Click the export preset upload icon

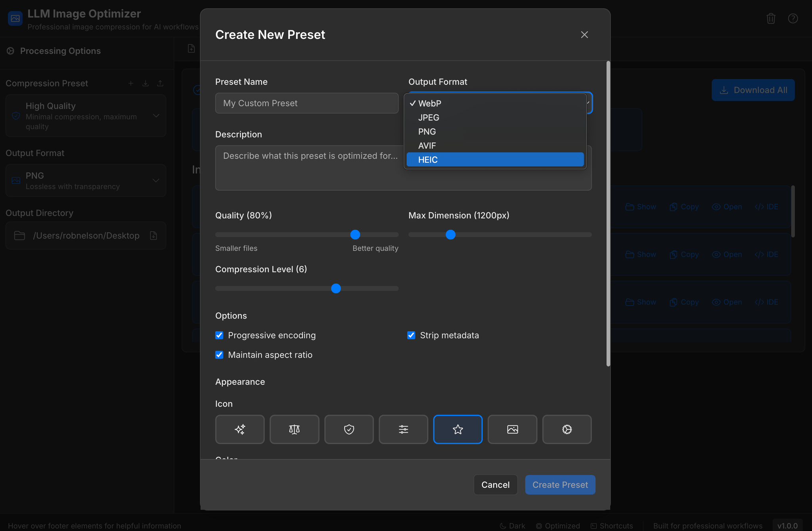coord(160,83)
